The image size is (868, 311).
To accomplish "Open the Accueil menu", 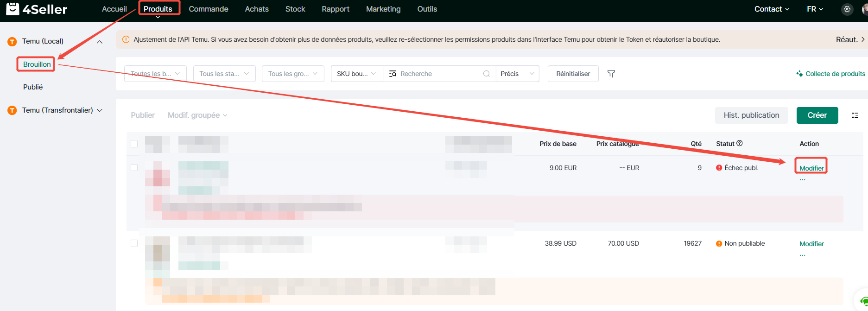I will [114, 9].
